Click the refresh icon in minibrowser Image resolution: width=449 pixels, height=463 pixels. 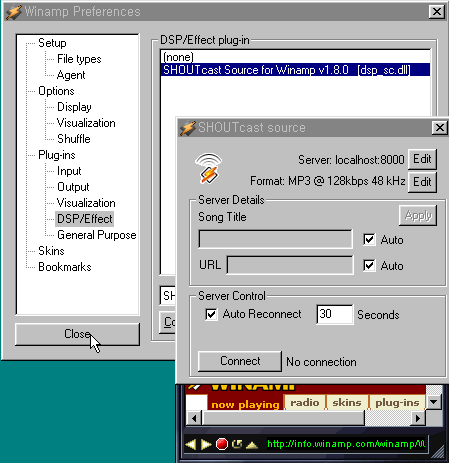tap(237, 444)
